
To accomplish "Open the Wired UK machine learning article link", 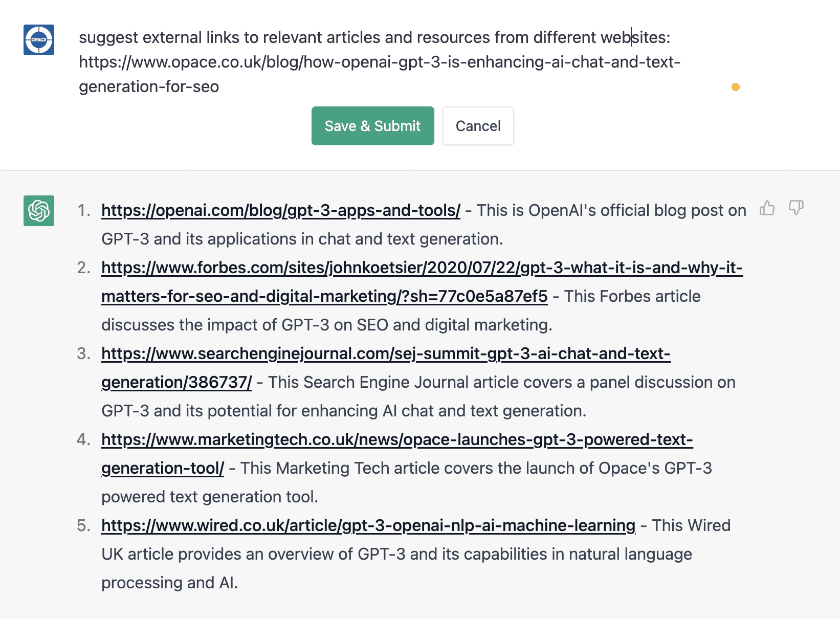I will click(x=367, y=525).
